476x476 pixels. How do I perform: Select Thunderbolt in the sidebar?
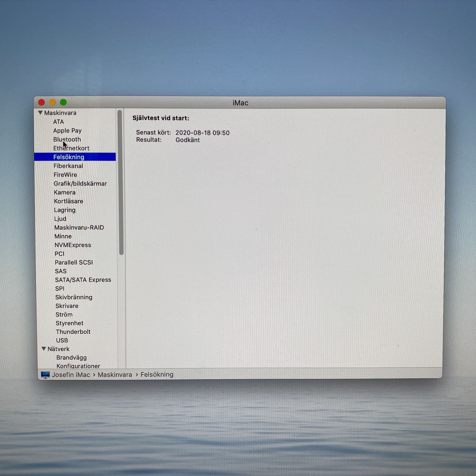coord(73,332)
